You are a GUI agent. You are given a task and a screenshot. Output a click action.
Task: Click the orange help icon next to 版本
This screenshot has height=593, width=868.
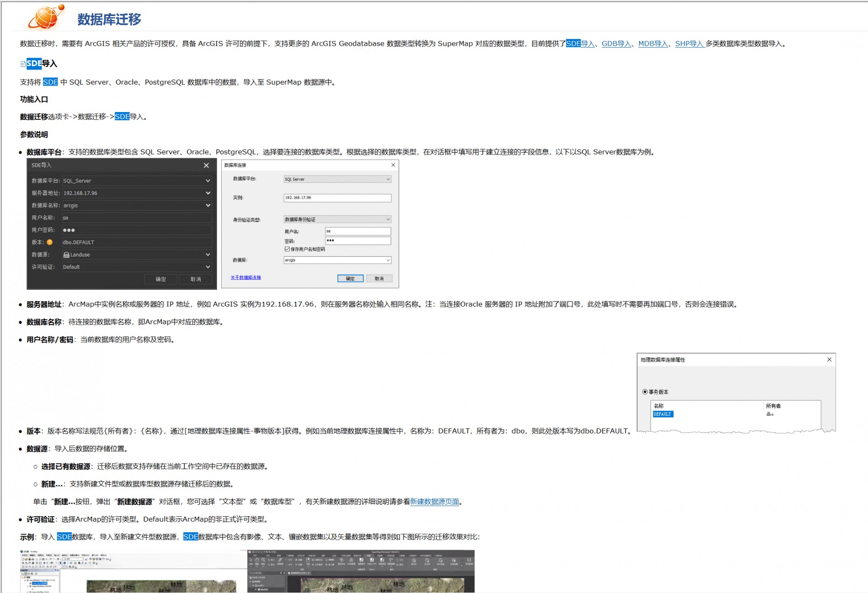coord(50,242)
